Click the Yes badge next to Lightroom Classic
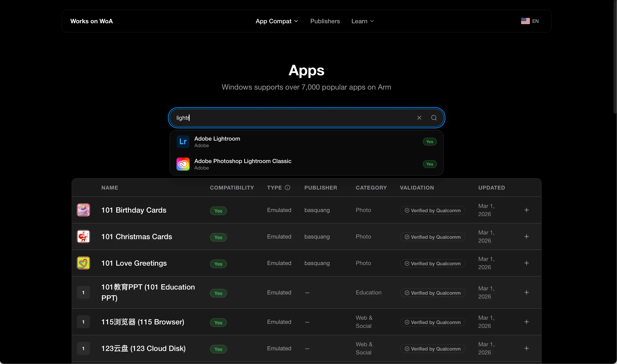Image resolution: width=617 pixels, height=364 pixels. 430,164
